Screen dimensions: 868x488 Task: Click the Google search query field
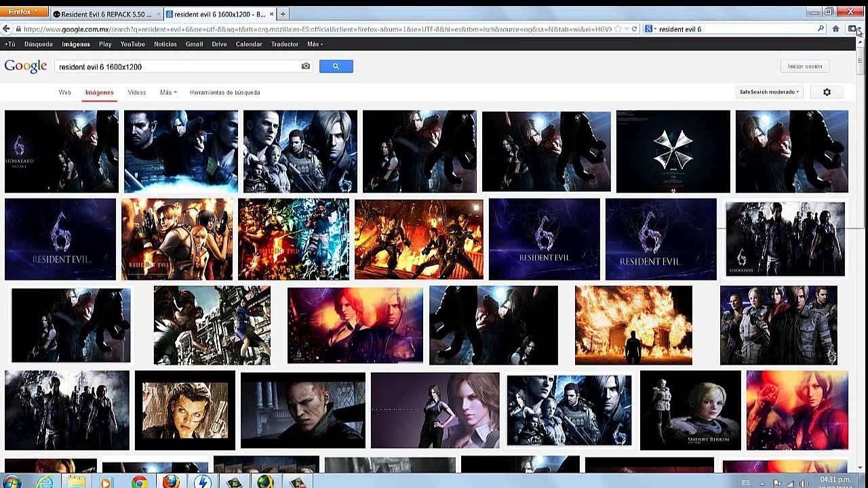pos(178,66)
